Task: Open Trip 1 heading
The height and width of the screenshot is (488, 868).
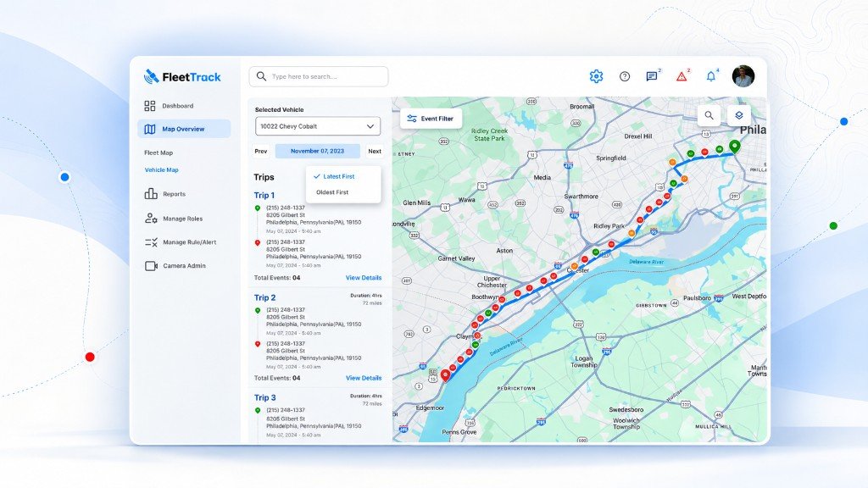Action: click(x=264, y=196)
